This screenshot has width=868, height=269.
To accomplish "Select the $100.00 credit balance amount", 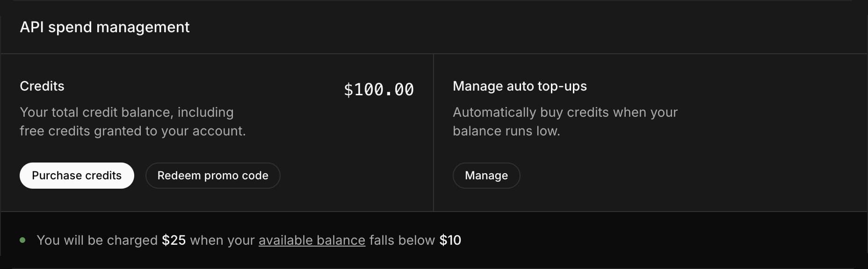I will coord(379,89).
